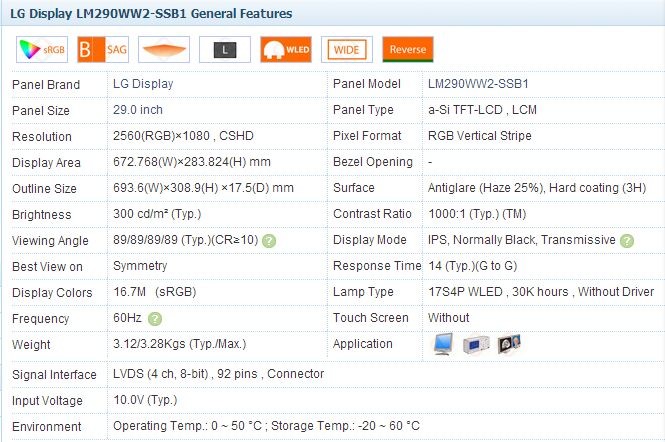Click the Brightness label

(42, 215)
